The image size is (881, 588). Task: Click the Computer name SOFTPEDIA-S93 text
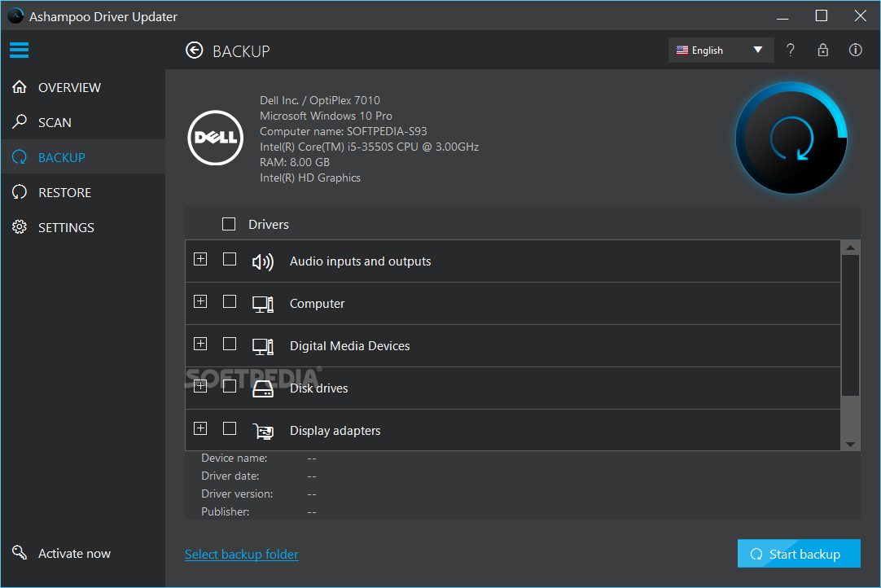pos(344,131)
